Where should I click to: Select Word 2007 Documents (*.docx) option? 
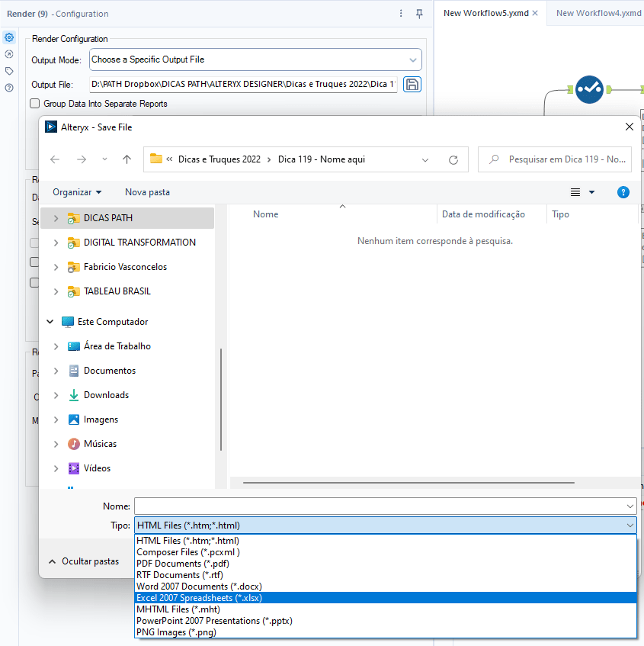(x=386, y=587)
